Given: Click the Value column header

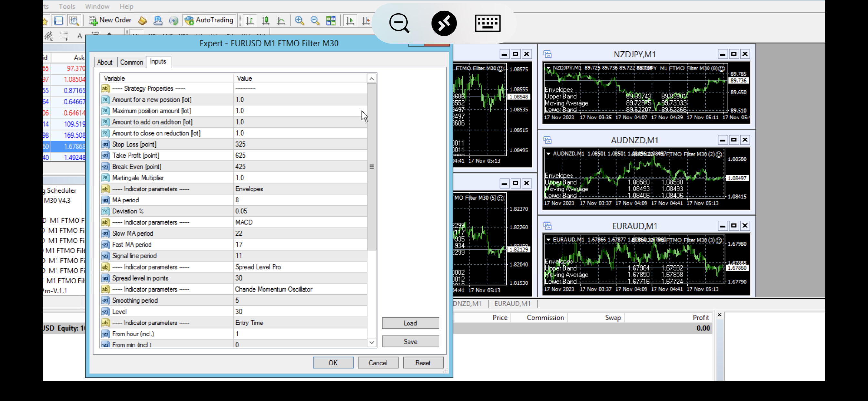Looking at the screenshot, I should [x=300, y=78].
